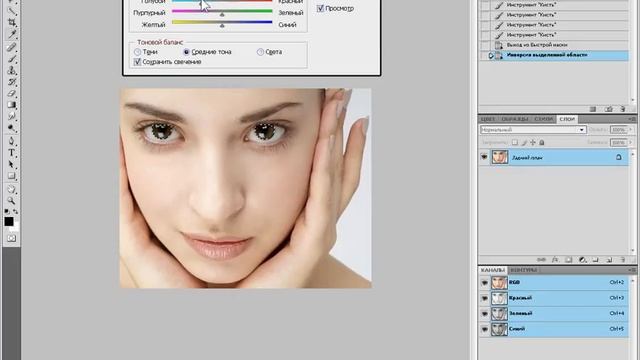
Task: Select the Type (T) tool
Action: [11, 153]
